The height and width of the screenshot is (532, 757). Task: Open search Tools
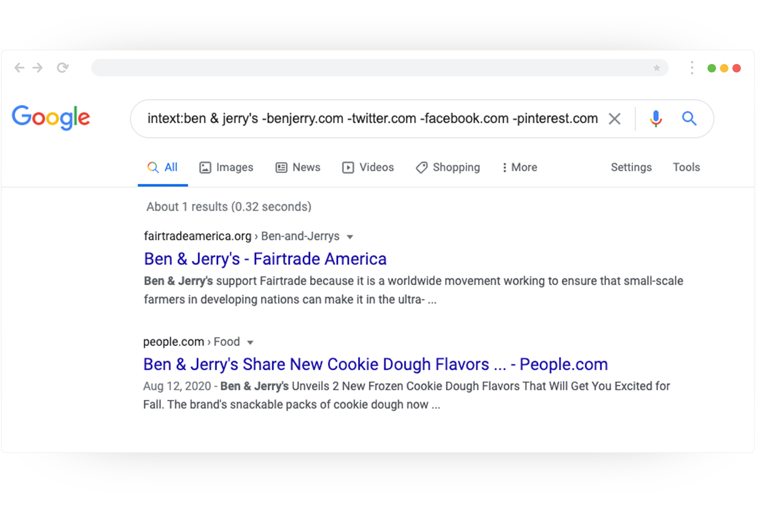coord(686,168)
